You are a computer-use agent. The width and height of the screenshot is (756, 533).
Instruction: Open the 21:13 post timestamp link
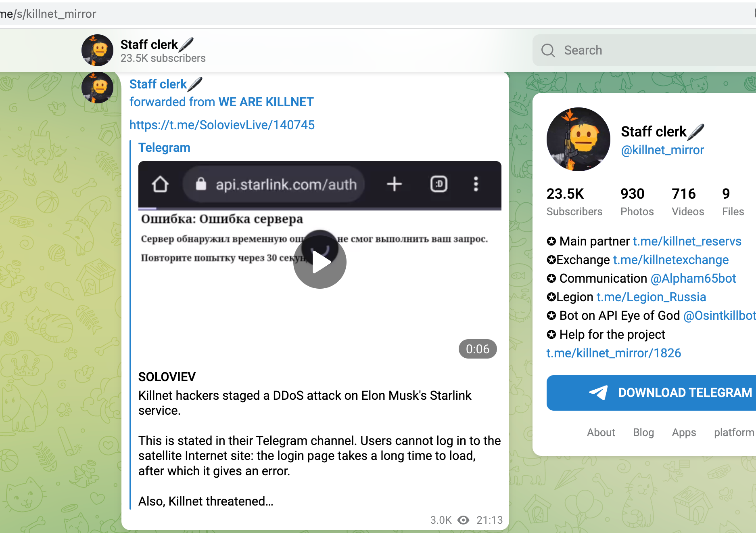click(490, 520)
